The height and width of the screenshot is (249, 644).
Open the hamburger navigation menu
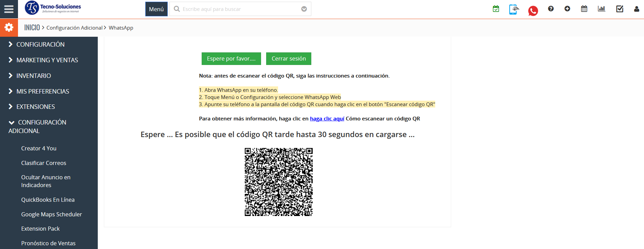click(9, 9)
